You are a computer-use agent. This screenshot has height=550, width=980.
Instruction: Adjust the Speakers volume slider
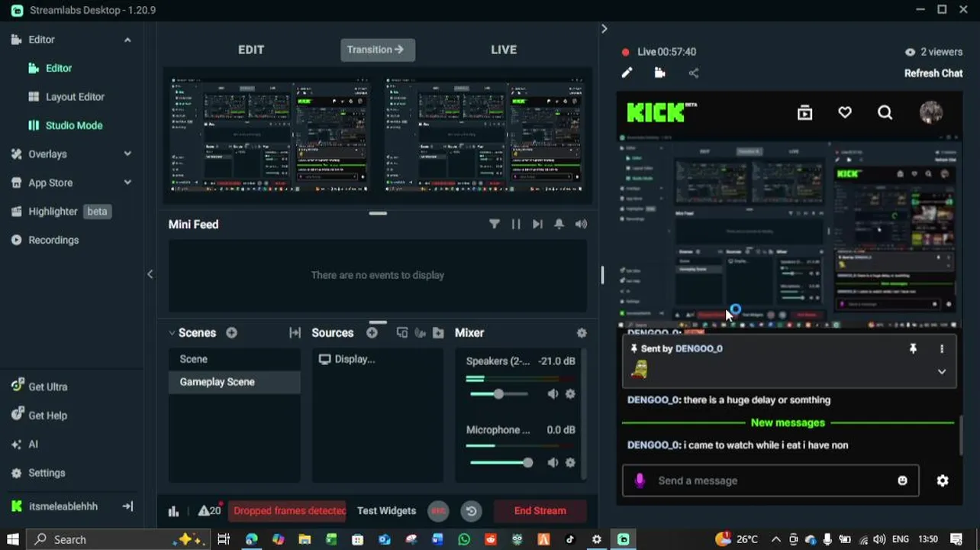(498, 393)
